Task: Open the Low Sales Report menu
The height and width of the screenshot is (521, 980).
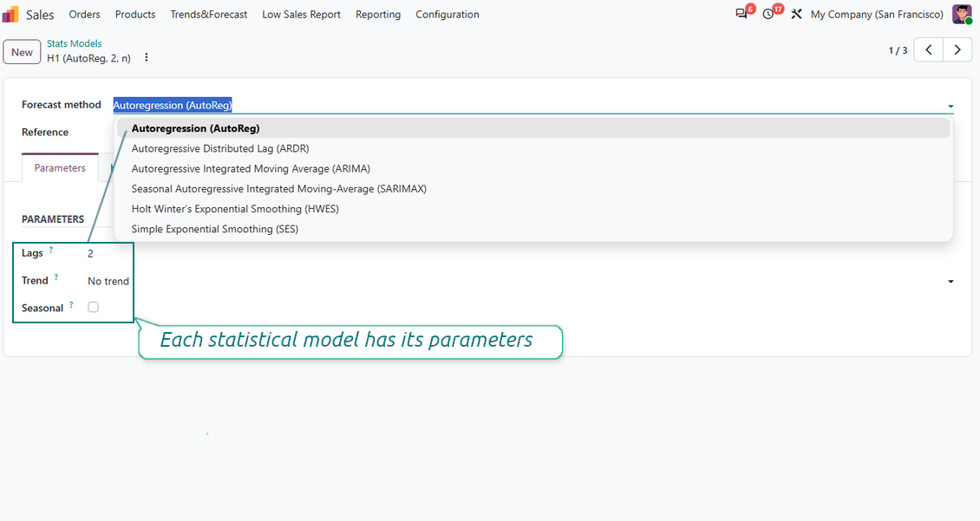Action: 301,15
